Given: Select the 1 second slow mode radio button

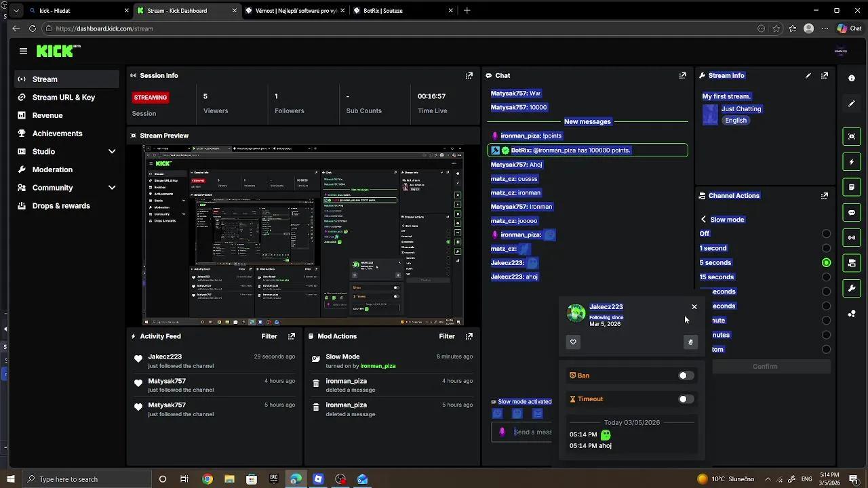Looking at the screenshot, I should point(826,248).
